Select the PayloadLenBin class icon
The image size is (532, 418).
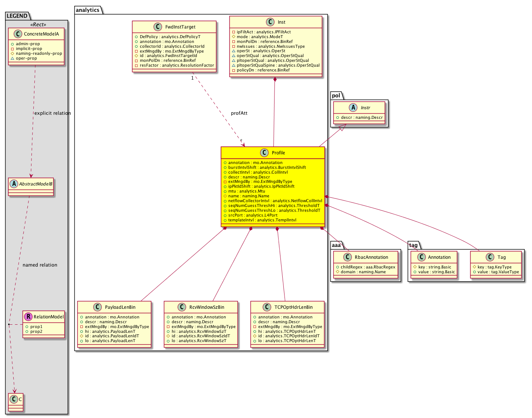coord(97,307)
